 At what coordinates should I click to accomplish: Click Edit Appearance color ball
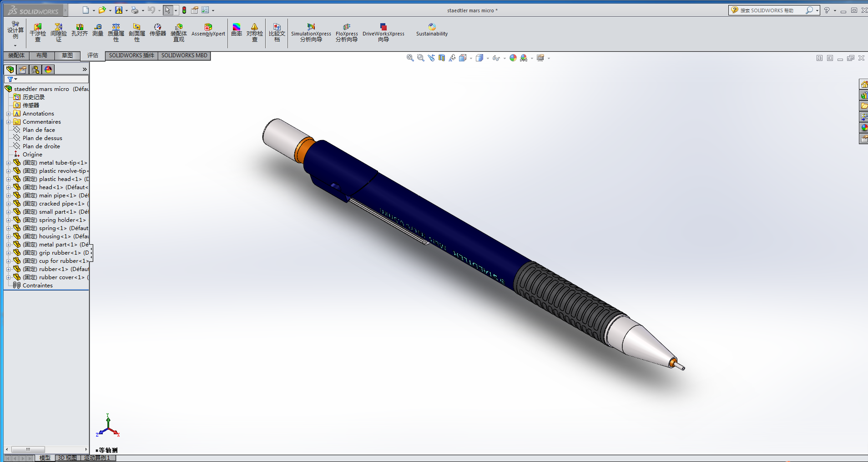coord(513,58)
